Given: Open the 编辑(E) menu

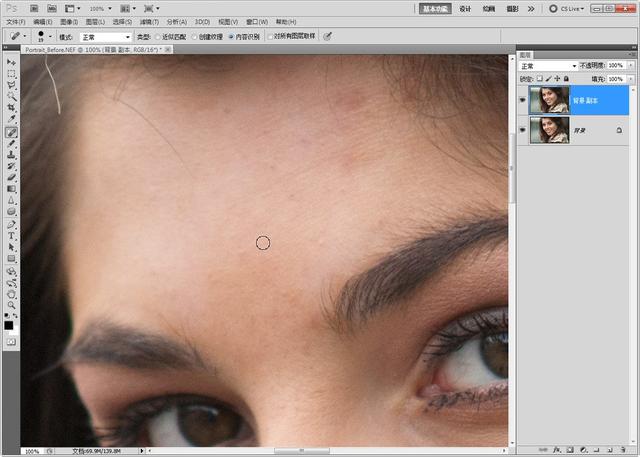Looking at the screenshot, I should 42,22.
